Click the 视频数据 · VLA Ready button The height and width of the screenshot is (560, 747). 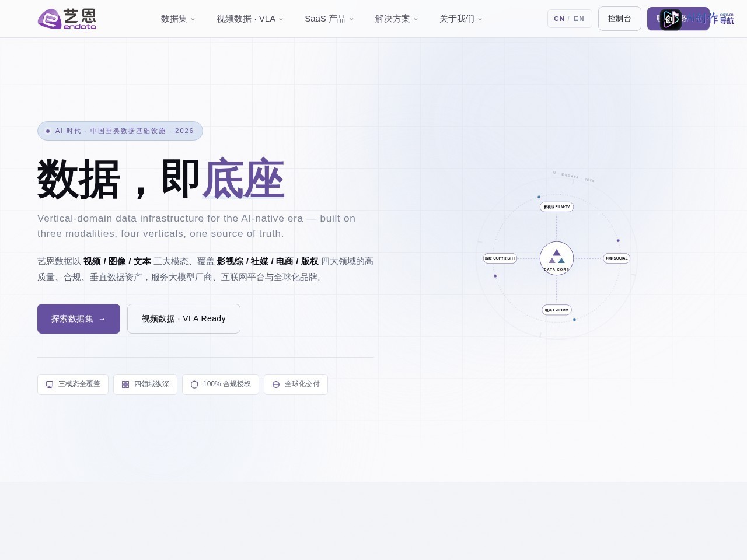click(x=184, y=318)
